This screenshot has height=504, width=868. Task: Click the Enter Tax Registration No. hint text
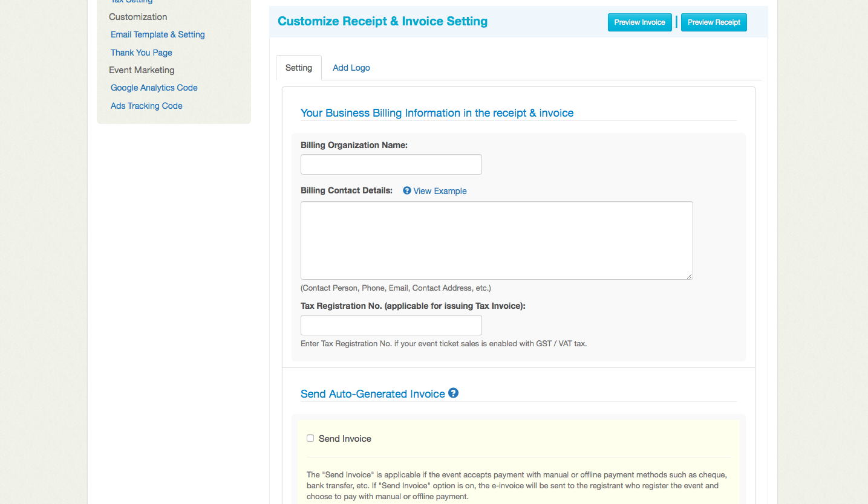click(443, 343)
